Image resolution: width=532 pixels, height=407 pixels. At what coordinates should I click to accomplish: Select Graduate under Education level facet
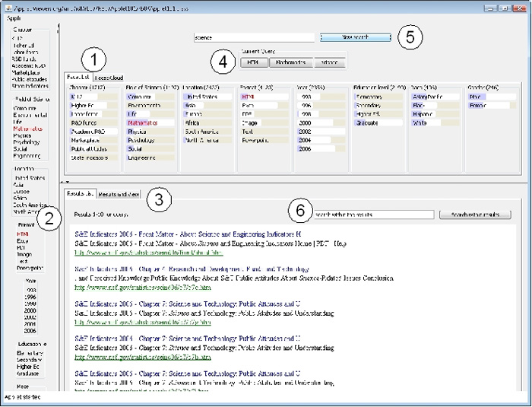367,122
